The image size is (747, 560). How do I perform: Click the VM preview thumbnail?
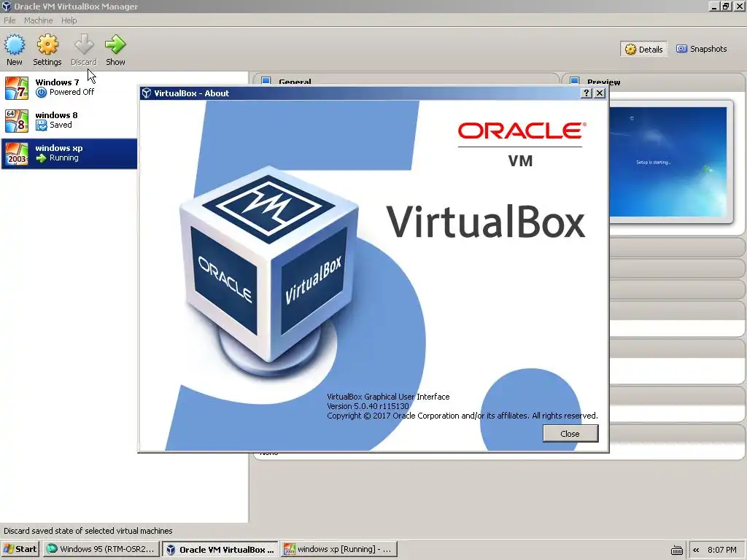click(668, 162)
